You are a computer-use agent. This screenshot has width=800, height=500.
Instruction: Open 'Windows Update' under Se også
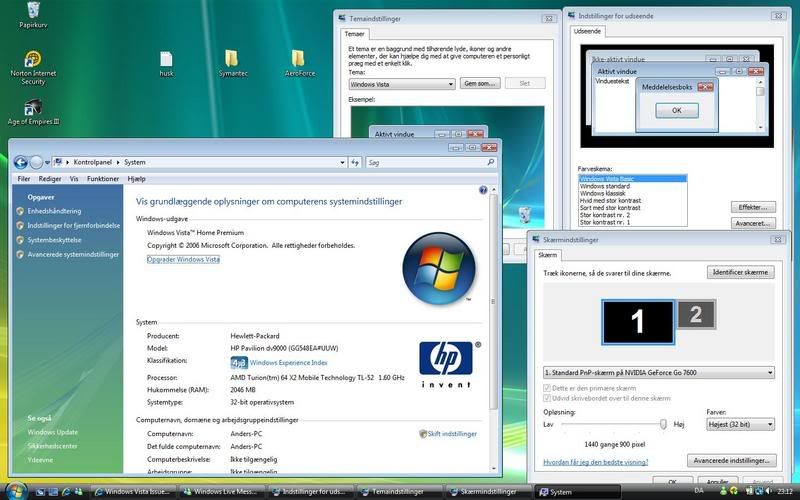coord(53,432)
